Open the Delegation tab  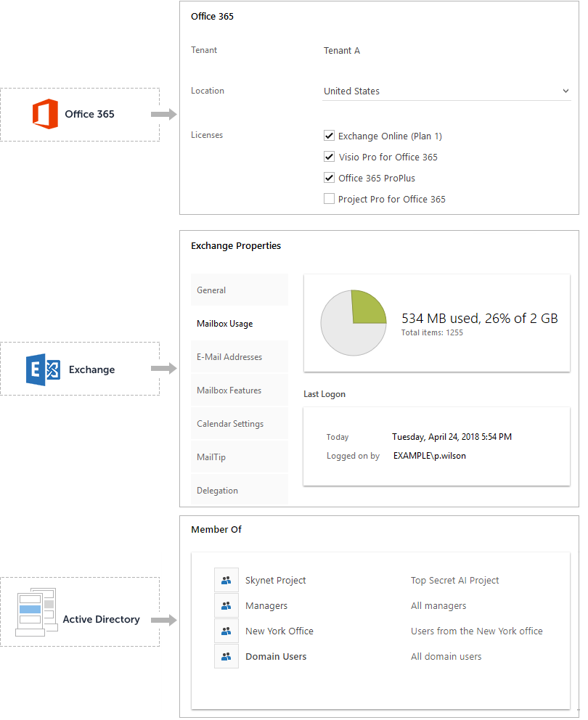[x=240, y=490]
